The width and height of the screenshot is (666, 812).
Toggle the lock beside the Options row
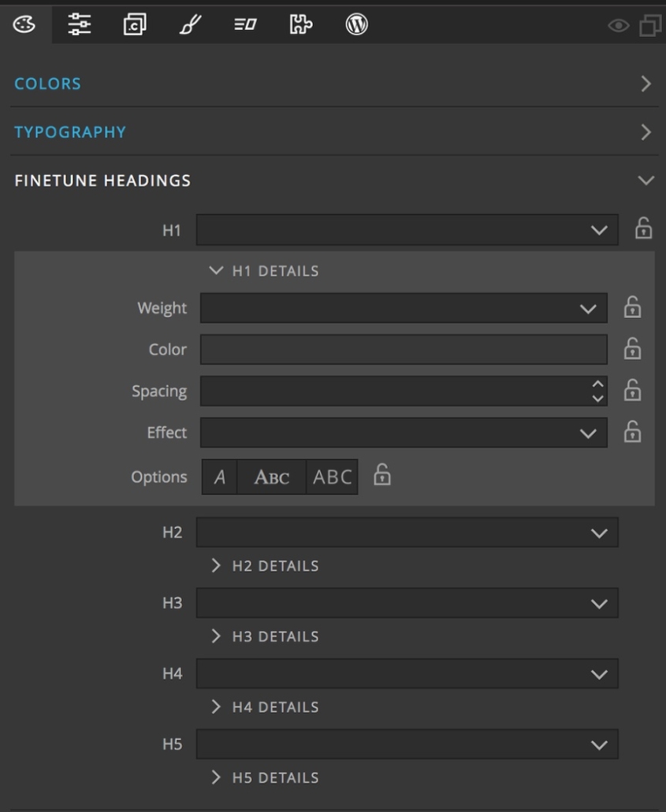pos(381,476)
